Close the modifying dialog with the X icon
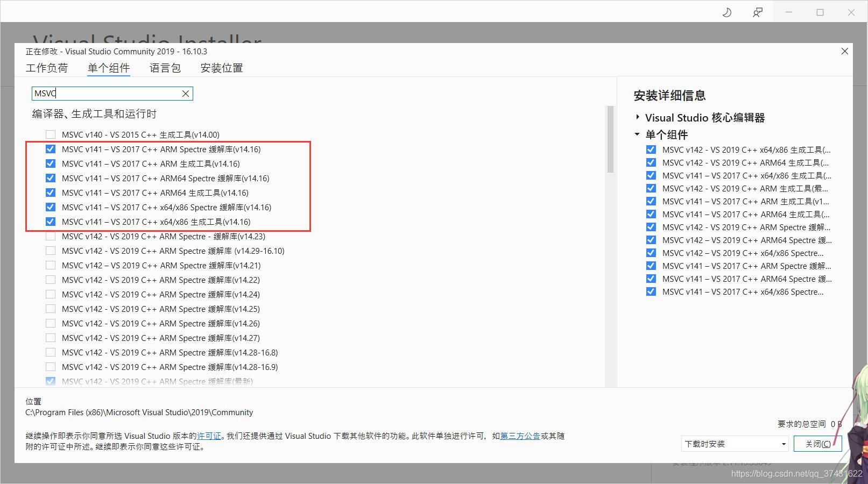This screenshot has height=484, width=868. (x=844, y=51)
